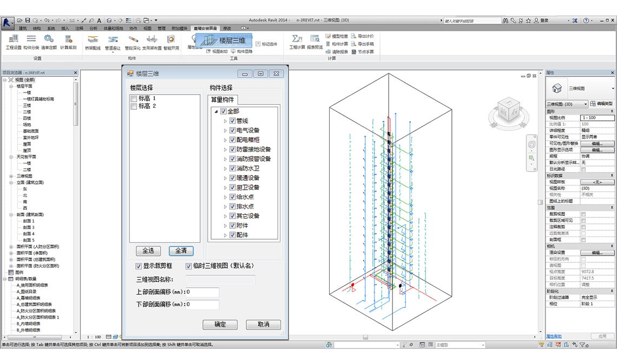617x364 pixels.
Task: Open the 智能开洞 tool
Action: [x=170, y=41]
